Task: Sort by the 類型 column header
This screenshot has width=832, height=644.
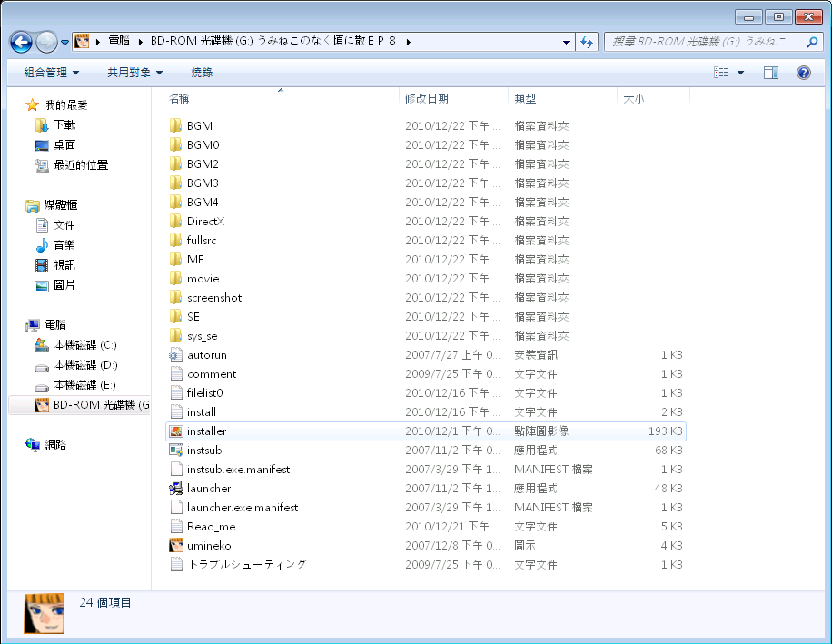Action: pos(525,99)
